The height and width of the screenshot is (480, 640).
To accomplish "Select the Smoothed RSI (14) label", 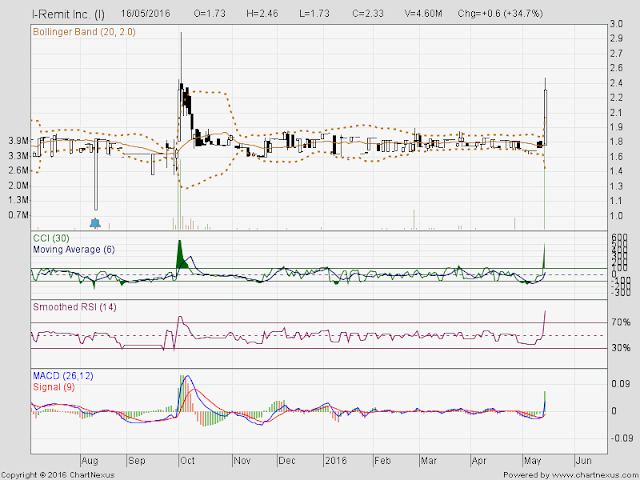I will click(x=75, y=307).
